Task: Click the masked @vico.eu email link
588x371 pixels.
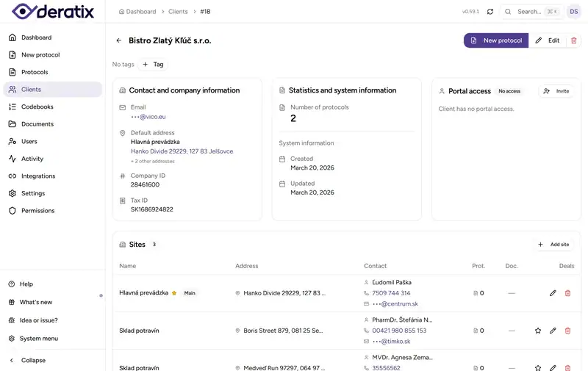Action: [x=148, y=117]
